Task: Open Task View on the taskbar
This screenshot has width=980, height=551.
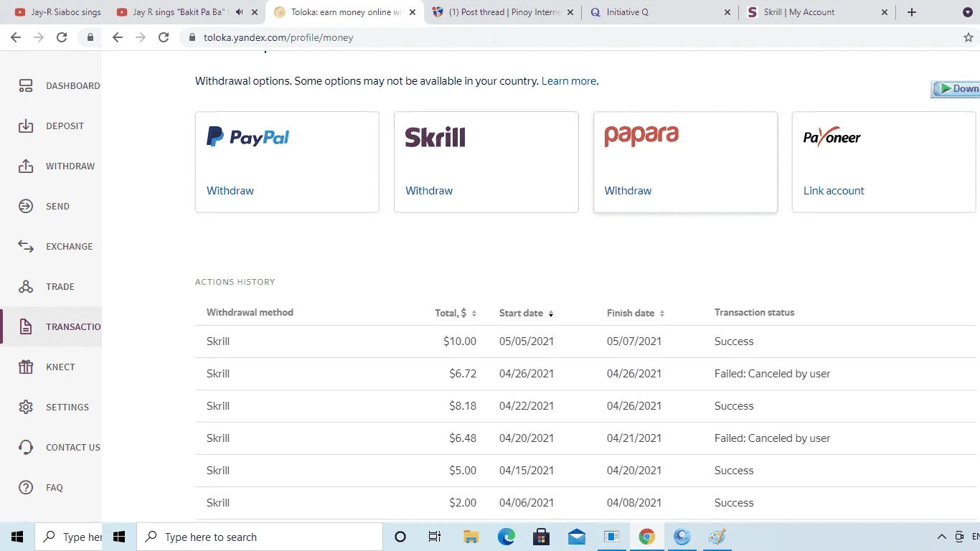Action: click(435, 537)
